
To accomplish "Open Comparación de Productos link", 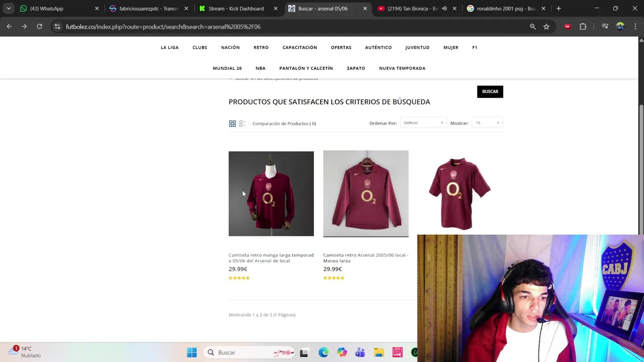I will click(284, 123).
